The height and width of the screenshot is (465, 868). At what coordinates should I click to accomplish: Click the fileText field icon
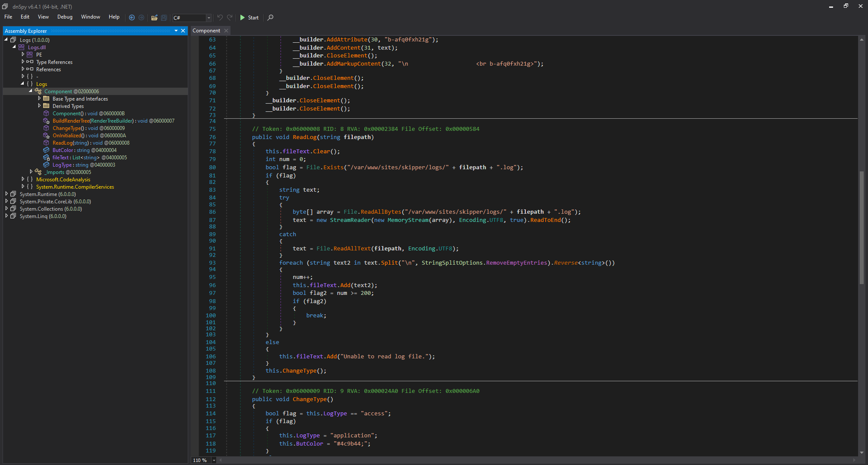46,158
